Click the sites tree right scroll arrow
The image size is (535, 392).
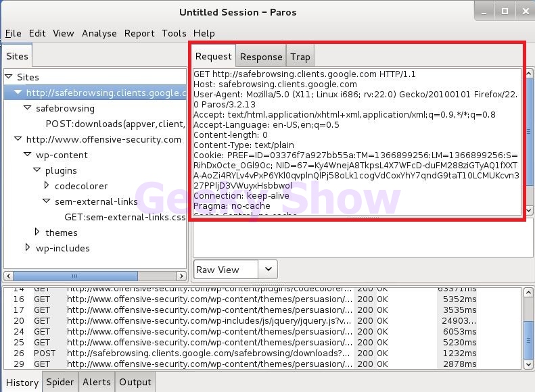click(x=181, y=276)
